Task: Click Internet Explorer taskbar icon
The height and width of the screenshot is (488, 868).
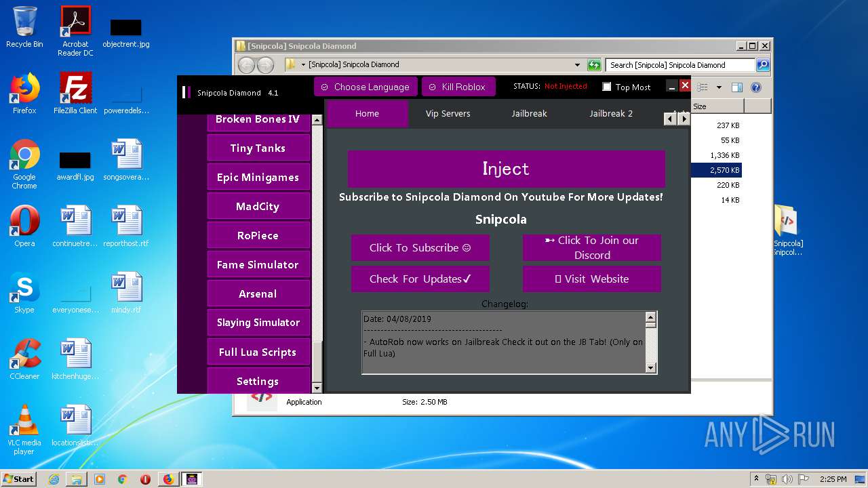Action: 54,479
